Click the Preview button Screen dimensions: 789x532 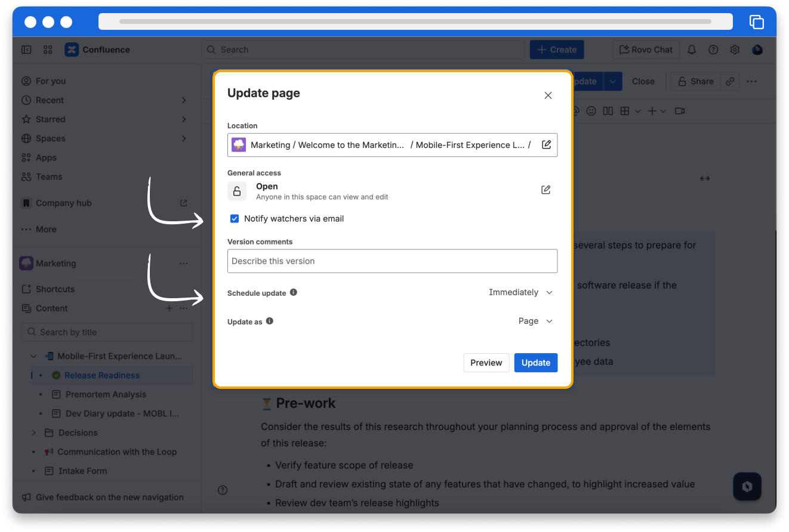click(x=486, y=363)
